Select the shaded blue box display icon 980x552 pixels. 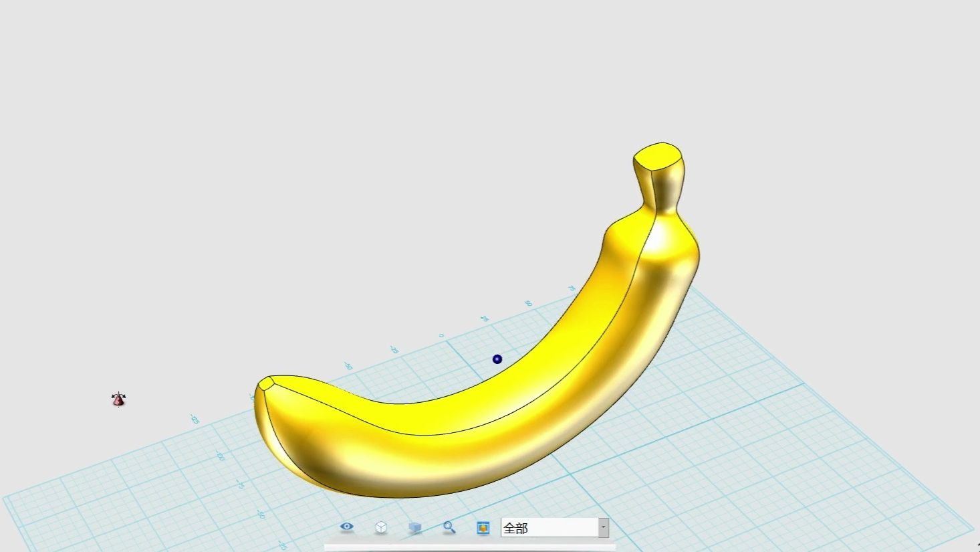(x=415, y=527)
